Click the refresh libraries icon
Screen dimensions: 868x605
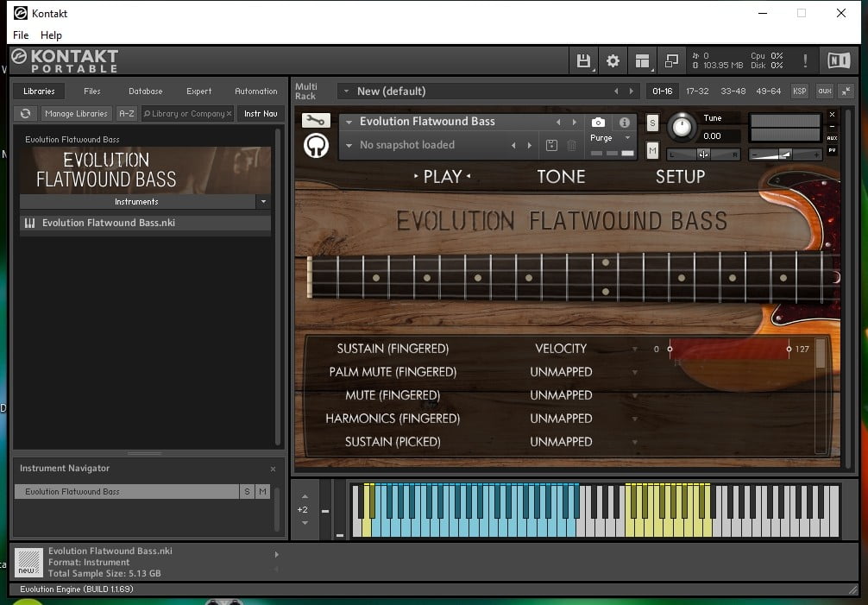[26, 113]
